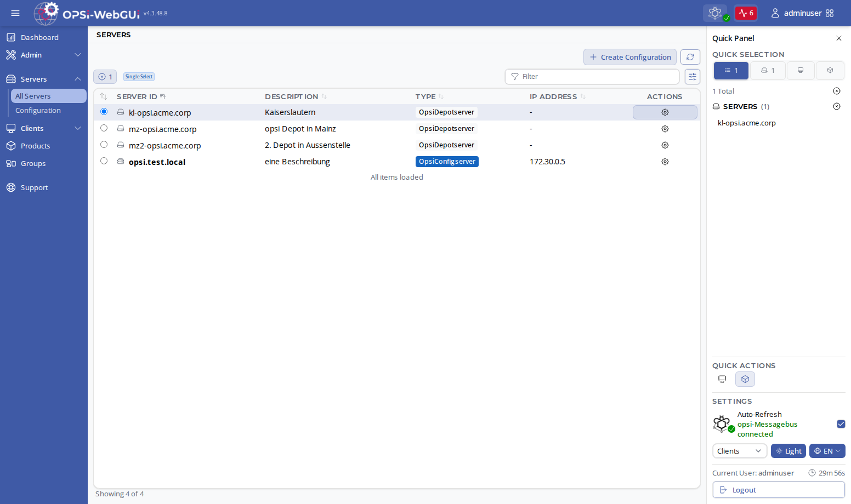
Task: Click the products quick action icon
Action: 745,379
